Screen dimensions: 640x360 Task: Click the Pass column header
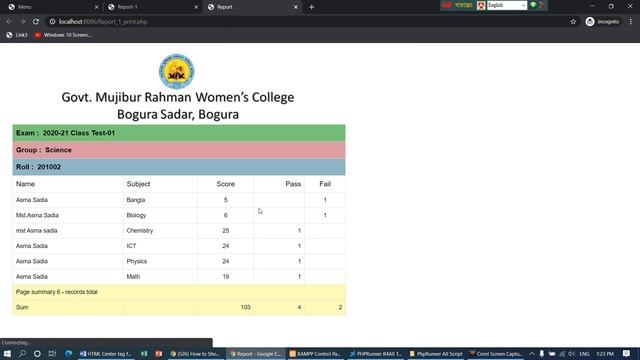tap(293, 184)
